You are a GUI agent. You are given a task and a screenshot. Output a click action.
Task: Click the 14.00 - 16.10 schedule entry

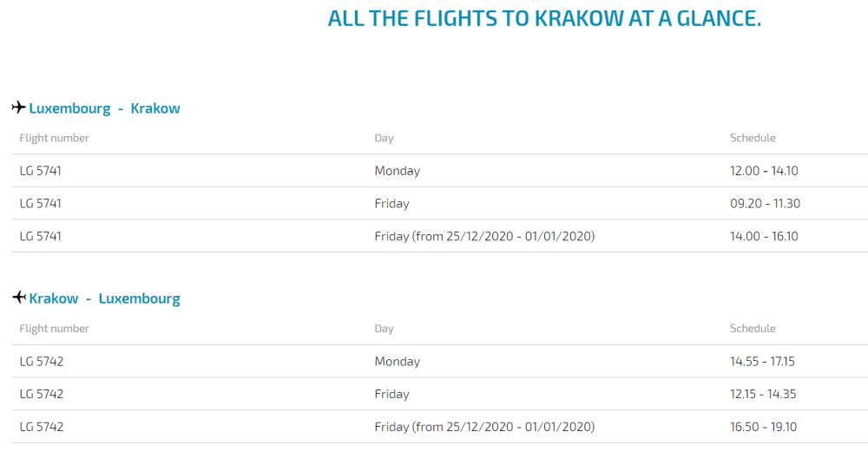(x=764, y=236)
